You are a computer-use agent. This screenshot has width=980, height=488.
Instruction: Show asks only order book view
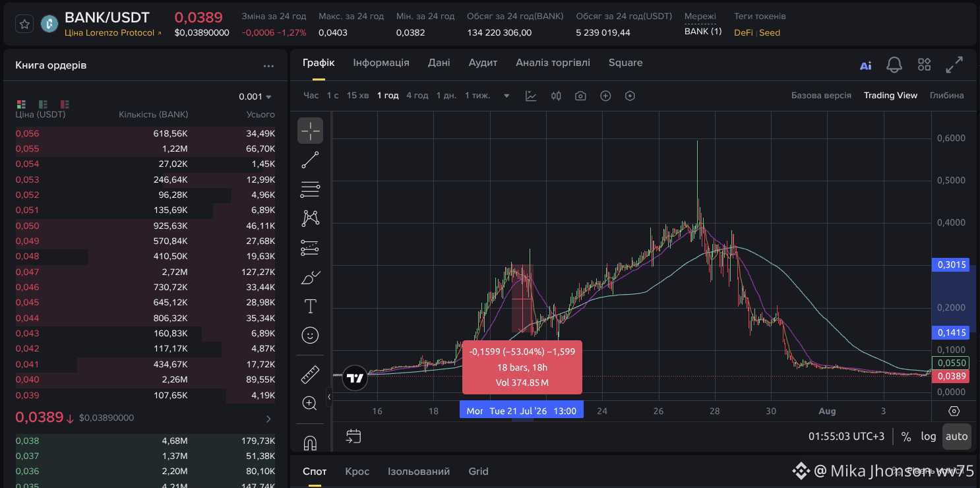[x=65, y=104]
